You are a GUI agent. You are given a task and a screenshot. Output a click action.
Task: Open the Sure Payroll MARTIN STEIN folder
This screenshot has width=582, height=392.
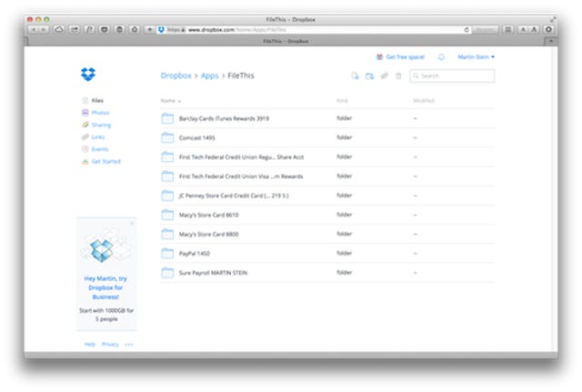click(213, 273)
